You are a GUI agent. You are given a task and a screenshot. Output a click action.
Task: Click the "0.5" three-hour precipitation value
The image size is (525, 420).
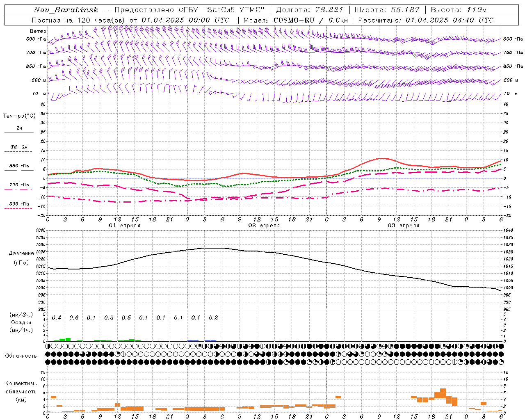pyautogui.click(x=126, y=317)
